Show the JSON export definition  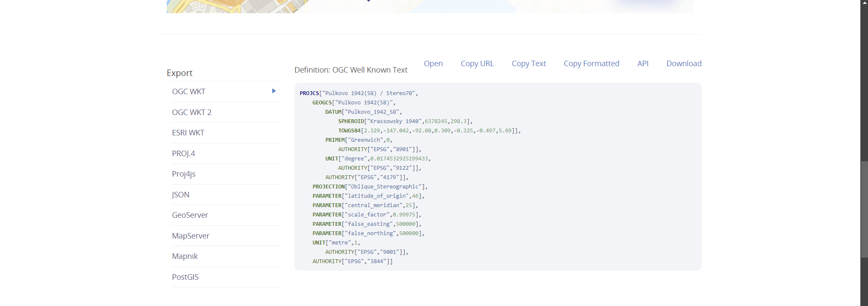[x=181, y=195]
